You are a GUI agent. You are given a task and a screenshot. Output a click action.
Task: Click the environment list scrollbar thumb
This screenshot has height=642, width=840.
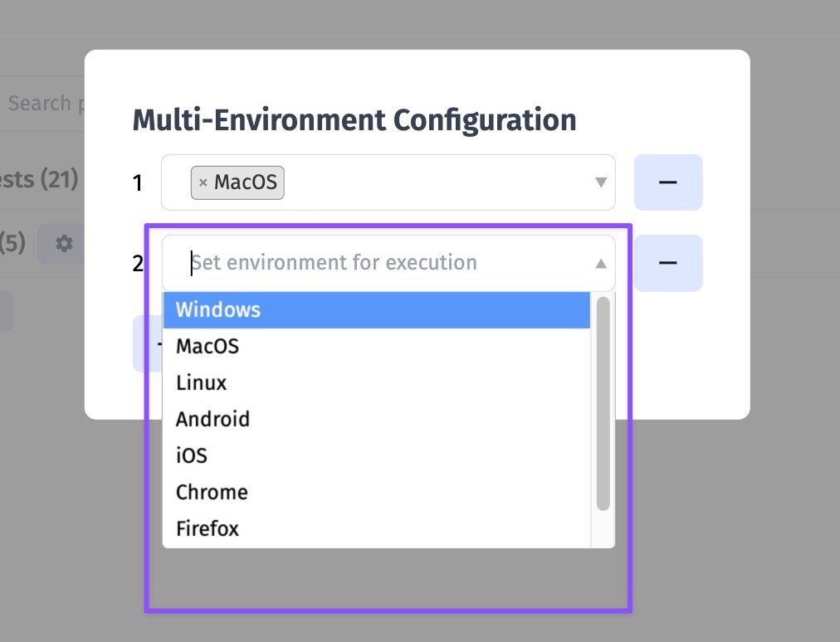(x=603, y=404)
